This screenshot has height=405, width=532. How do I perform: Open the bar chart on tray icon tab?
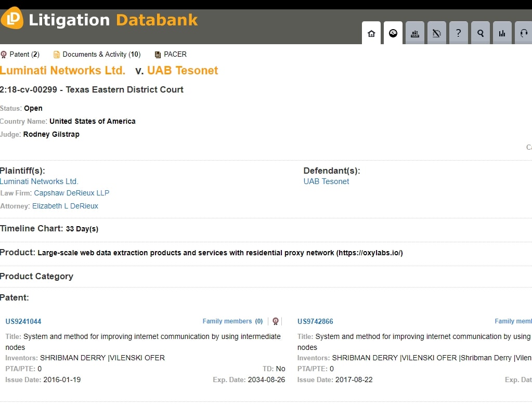tap(414, 33)
